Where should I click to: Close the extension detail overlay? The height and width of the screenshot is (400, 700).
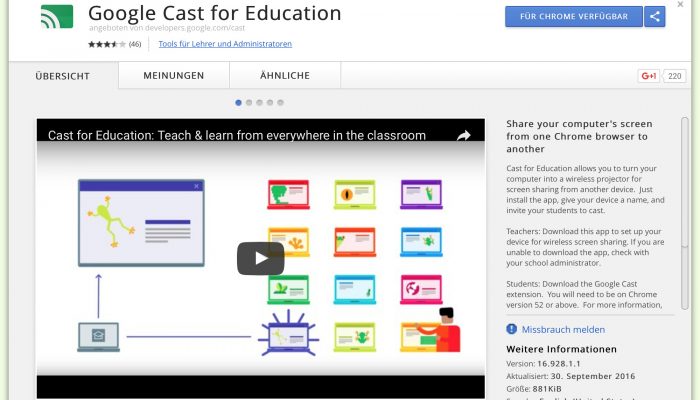[x=680, y=4]
